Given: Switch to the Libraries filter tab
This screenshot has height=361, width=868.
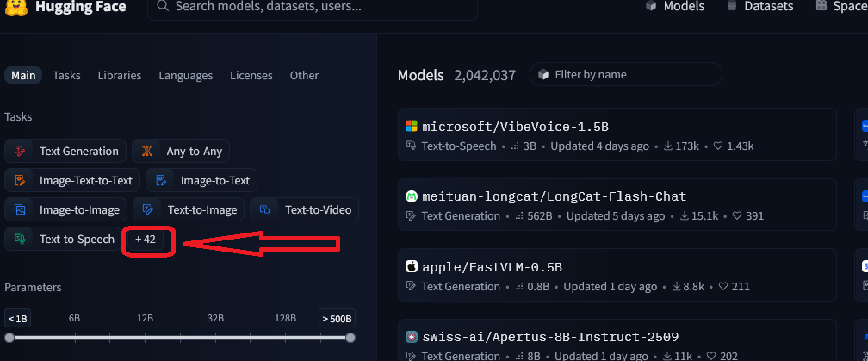Looking at the screenshot, I should pos(120,75).
